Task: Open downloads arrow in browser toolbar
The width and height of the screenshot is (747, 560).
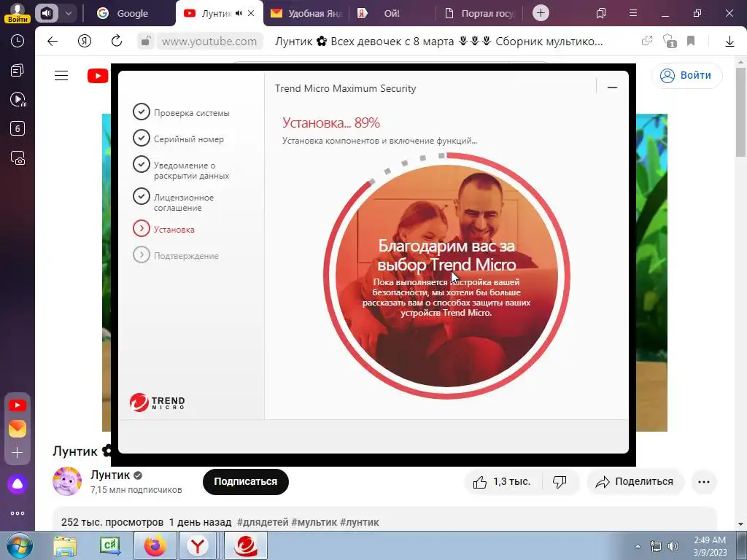Action: [729, 42]
